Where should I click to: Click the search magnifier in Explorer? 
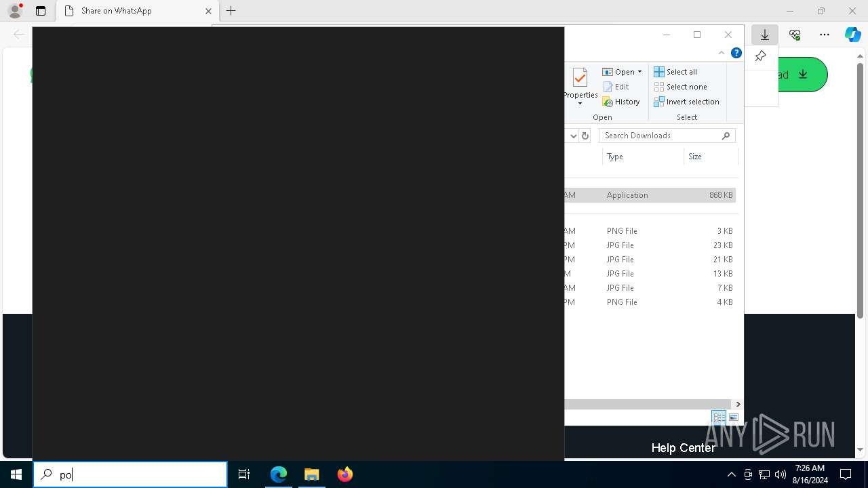click(x=726, y=136)
